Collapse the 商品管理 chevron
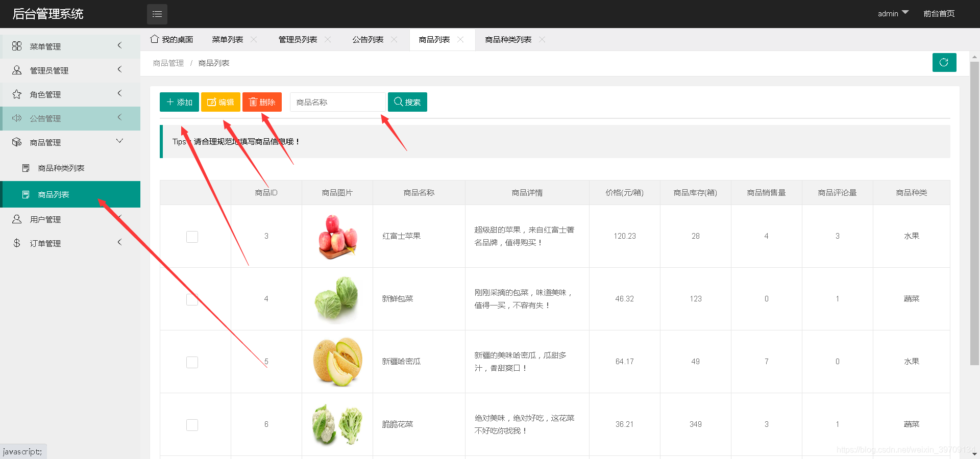The width and height of the screenshot is (980, 459). point(119,141)
